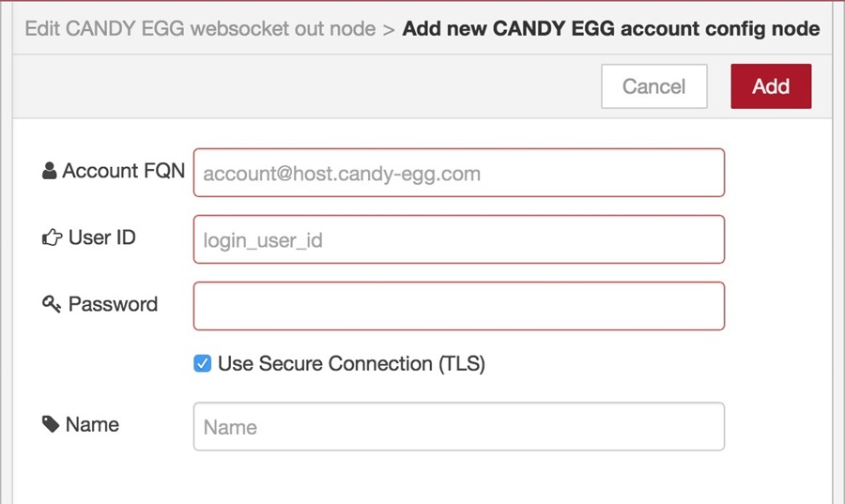
Task: Click the Name label text
Action: (x=92, y=424)
